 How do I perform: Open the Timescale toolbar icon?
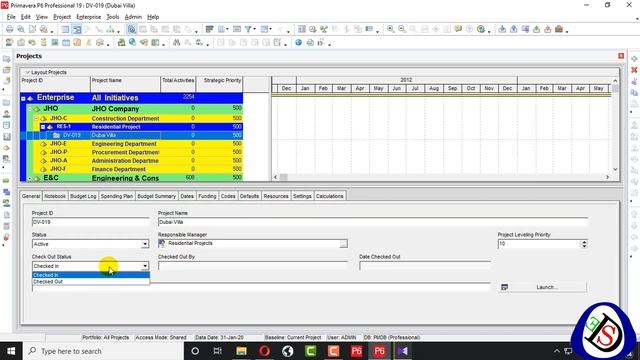point(237,29)
